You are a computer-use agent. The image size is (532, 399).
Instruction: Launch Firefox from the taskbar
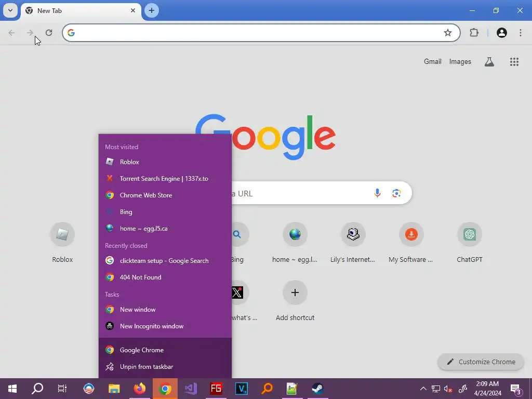[139, 389]
